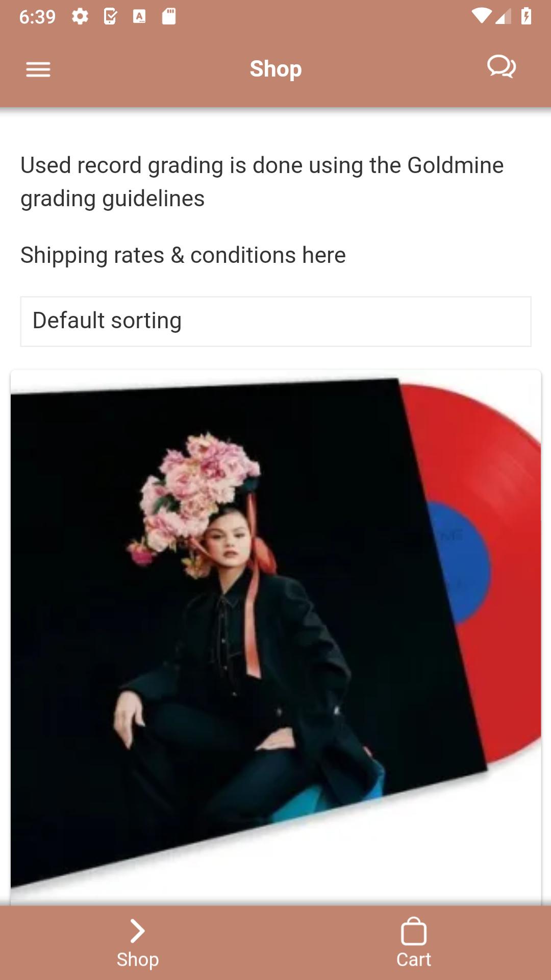The height and width of the screenshot is (980, 551).
Task: Tap the checklist notification status icon
Action: [110, 17]
